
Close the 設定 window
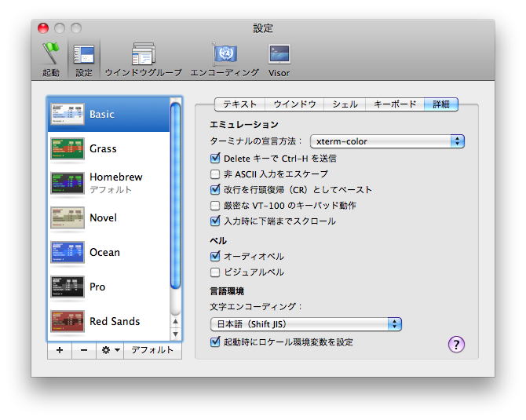[43, 28]
